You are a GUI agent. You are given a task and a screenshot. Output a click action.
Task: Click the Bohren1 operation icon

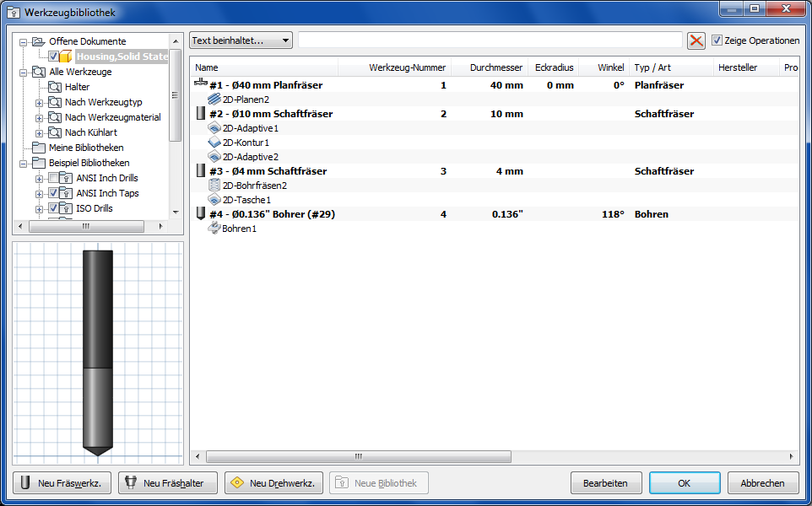214,229
